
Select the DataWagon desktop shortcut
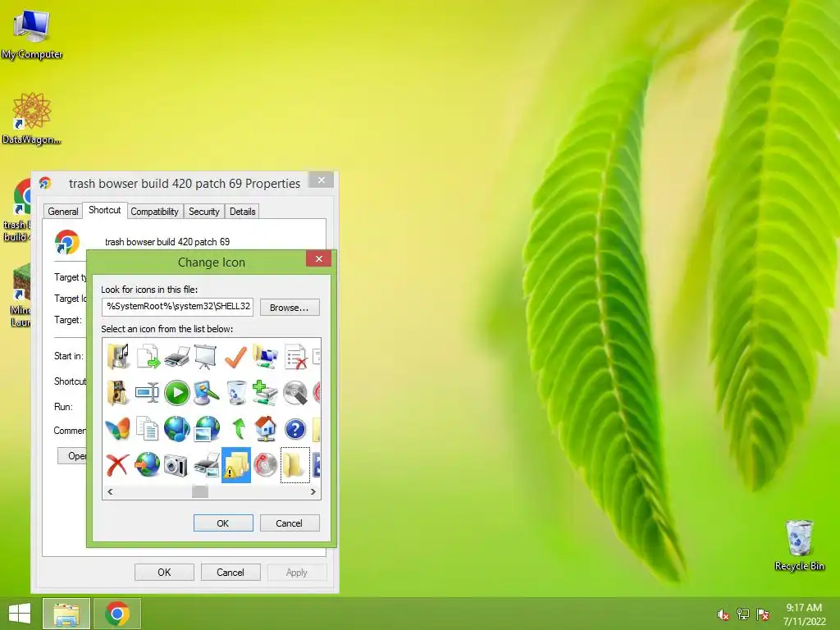click(32, 118)
